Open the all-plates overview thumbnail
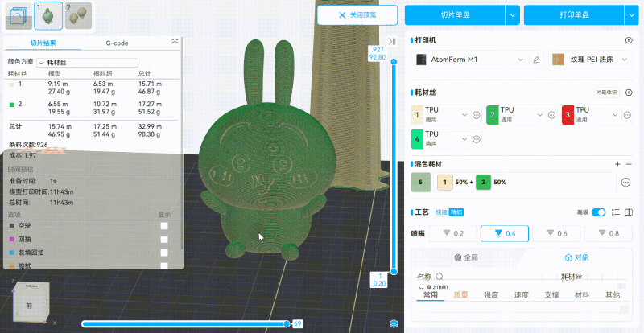This screenshot has width=644, height=333. (x=19, y=16)
